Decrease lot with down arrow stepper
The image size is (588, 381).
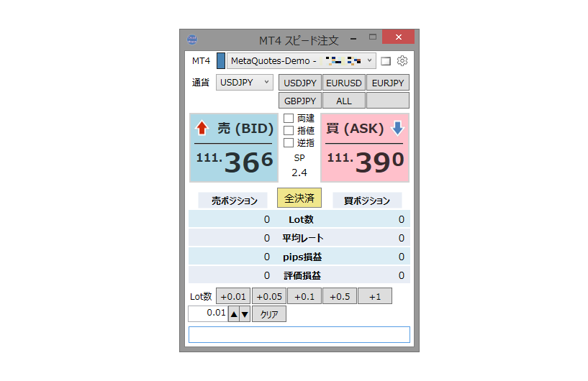(x=245, y=314)
